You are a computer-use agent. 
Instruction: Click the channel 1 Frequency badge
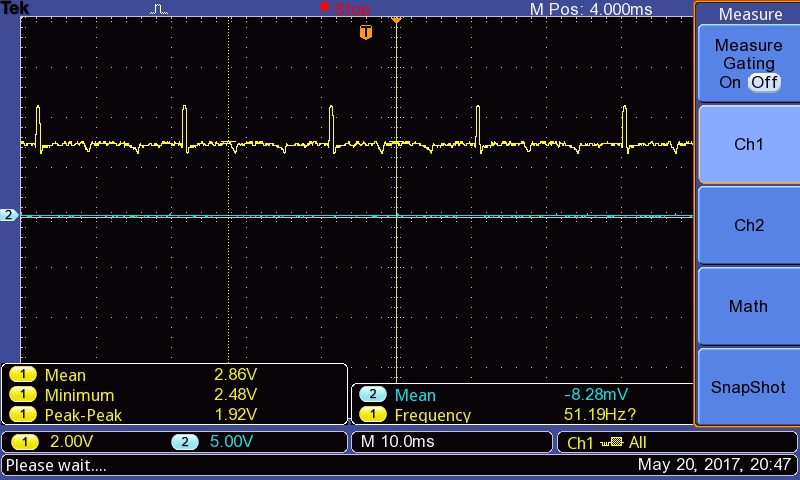click(373, 414)
